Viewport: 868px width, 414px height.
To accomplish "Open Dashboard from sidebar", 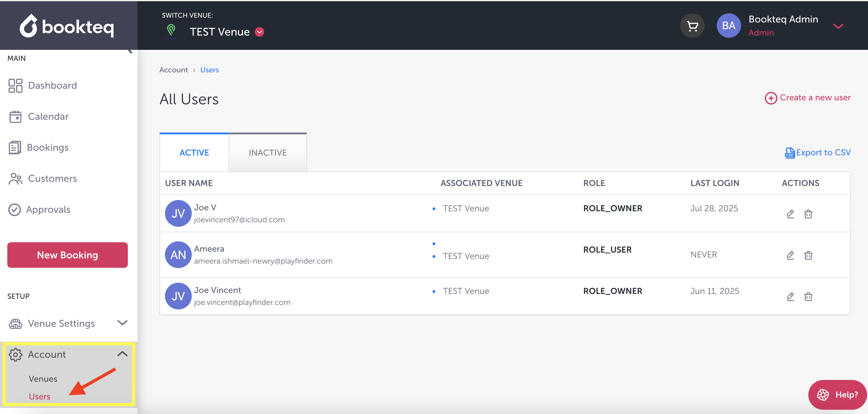I will point(52,85).
